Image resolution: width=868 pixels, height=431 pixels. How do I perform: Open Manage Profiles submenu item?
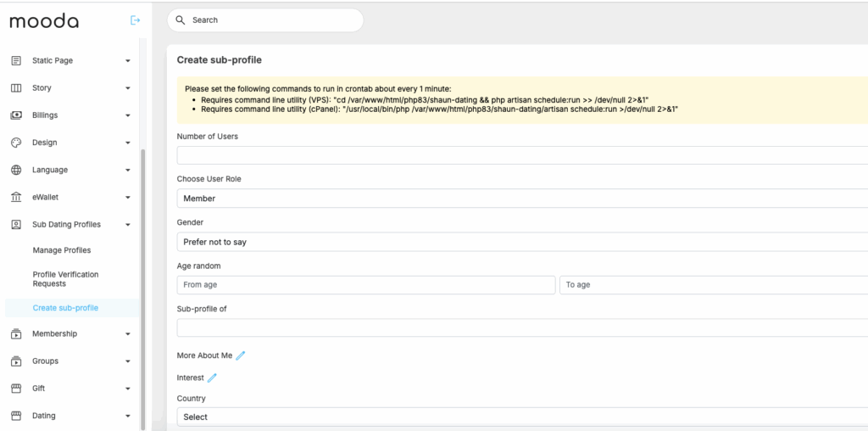(x=62, y=250)
